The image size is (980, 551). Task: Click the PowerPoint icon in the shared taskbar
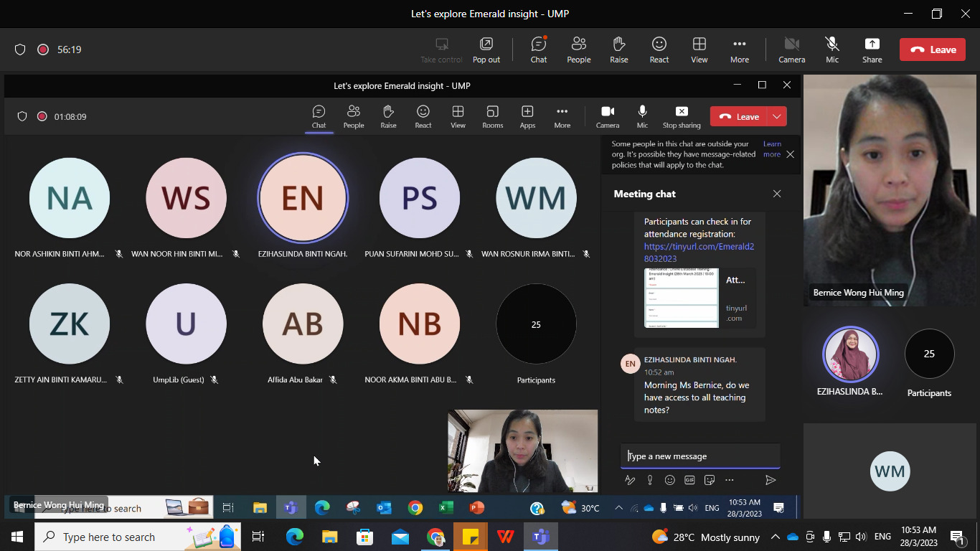476,508
